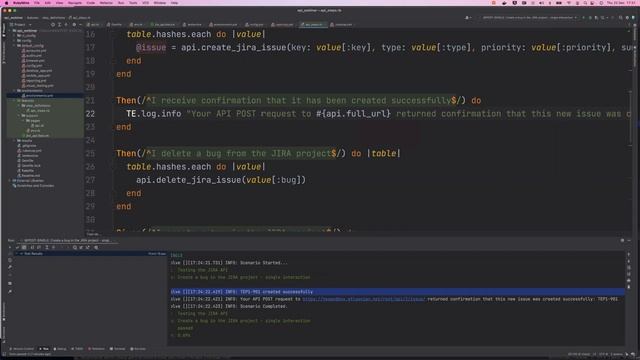Toggle show ignored tests icon in Run toolbar
This screenshot has height=360, width=640.
click(24, 247)
